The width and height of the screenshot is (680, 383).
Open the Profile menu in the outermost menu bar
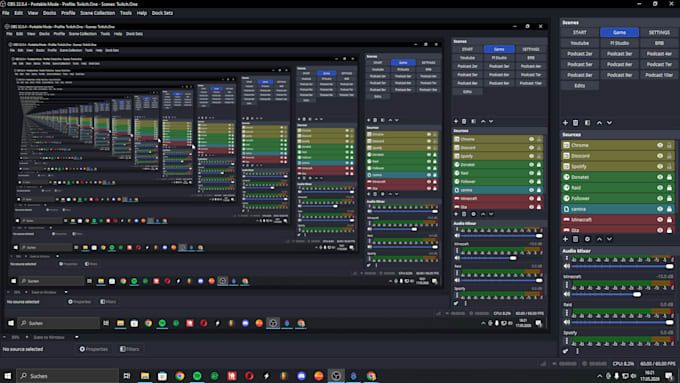click(68, 13)
